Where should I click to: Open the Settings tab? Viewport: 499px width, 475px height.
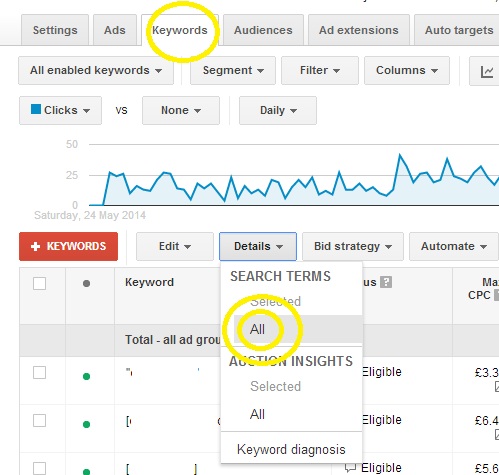click(x=55, y=30)
